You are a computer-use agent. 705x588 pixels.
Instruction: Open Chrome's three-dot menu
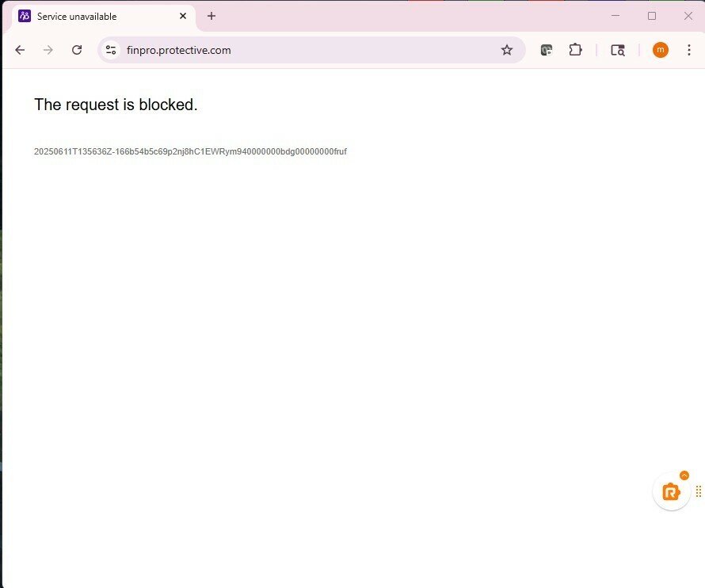[x=689, y=50]
